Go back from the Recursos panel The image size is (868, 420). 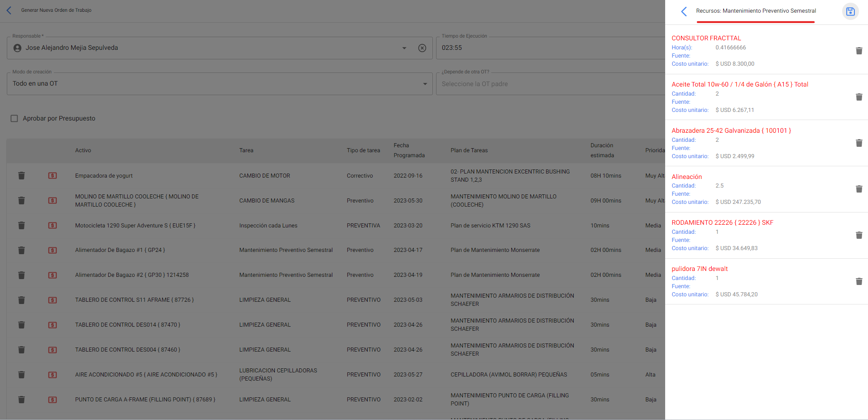[684, 11]
